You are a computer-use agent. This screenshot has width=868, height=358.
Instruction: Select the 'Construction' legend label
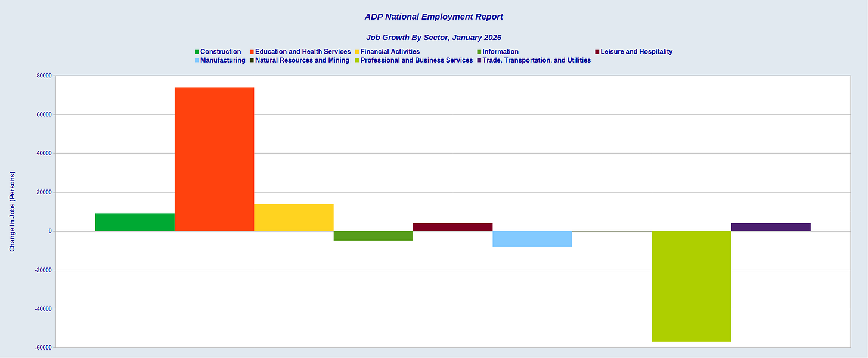pyautogui.click(x=221, y=52)
